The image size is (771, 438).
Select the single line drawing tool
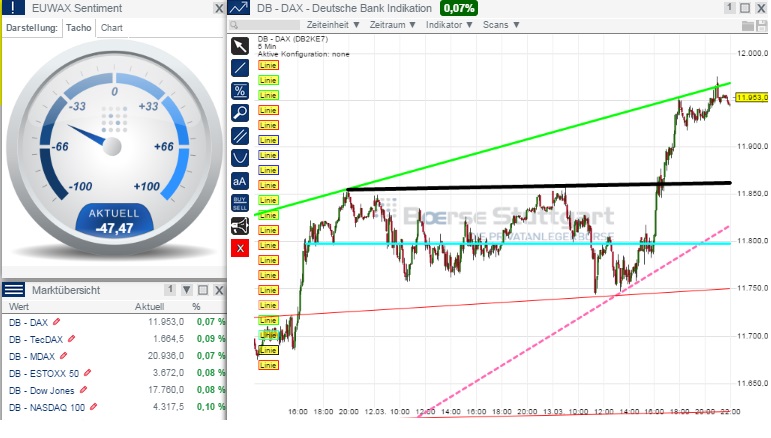pos(240,68)
